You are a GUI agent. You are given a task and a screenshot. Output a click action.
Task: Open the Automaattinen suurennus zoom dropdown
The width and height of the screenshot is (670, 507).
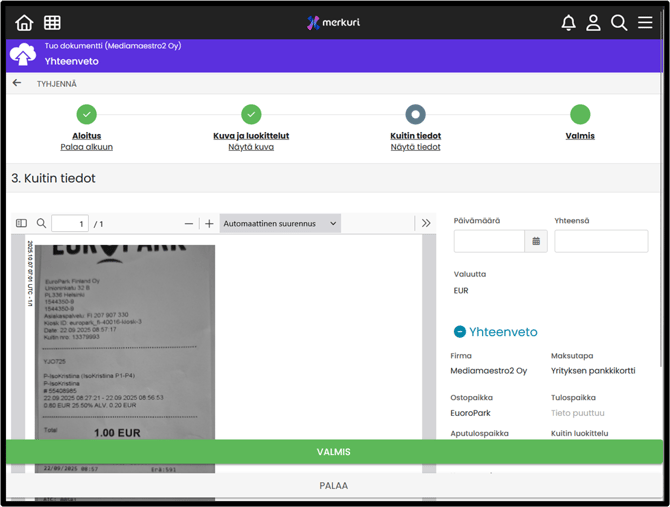(280, 224)
